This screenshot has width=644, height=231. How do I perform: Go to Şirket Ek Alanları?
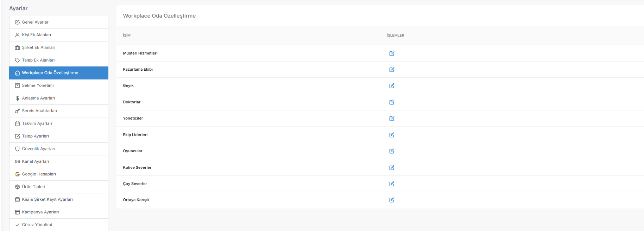click(59, 47)
